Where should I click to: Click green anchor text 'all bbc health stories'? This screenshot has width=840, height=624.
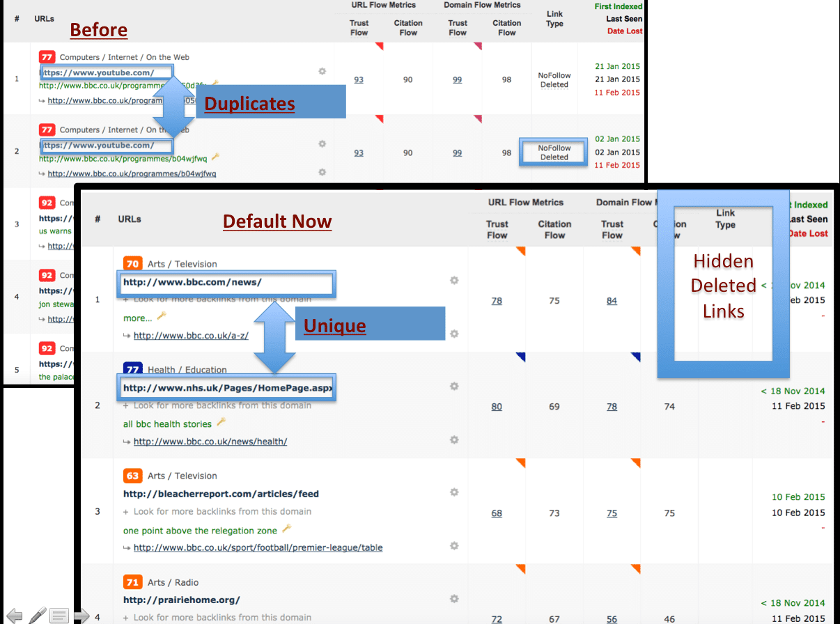click(x=167, y=423)
